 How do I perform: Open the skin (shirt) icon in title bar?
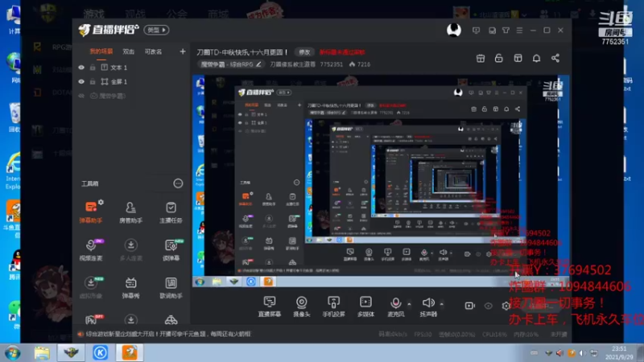point(506,31)
